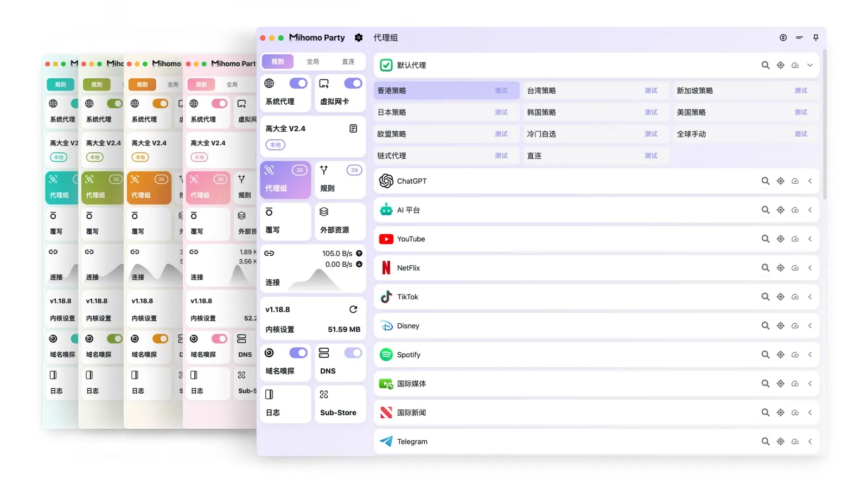Expand the Spotify proxy group
The height and width of the screenshot is (488, 868).
(x=810, y=355)
